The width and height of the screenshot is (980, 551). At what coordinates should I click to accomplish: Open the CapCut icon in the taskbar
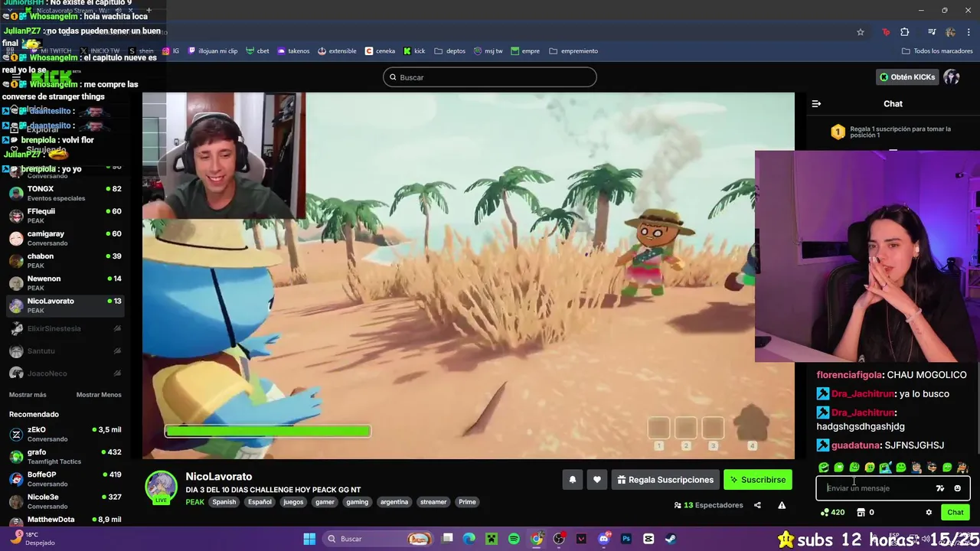pos(648,539)
